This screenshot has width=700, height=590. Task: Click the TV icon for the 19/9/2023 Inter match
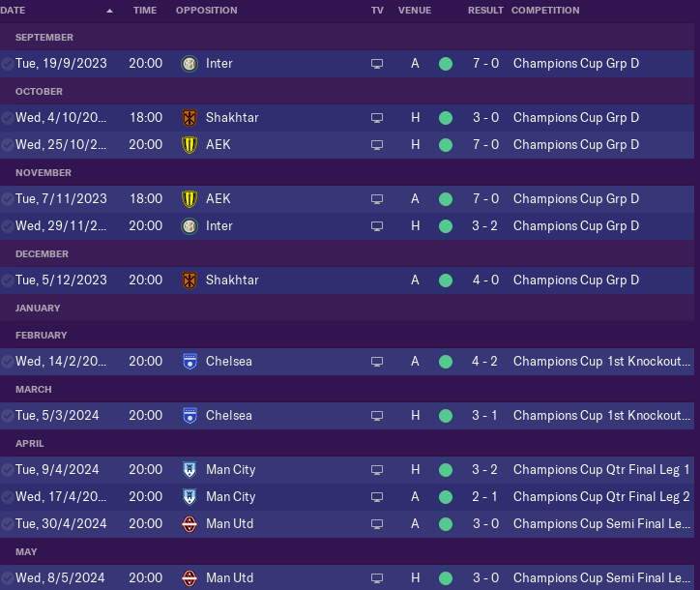(x=377, y=64)
